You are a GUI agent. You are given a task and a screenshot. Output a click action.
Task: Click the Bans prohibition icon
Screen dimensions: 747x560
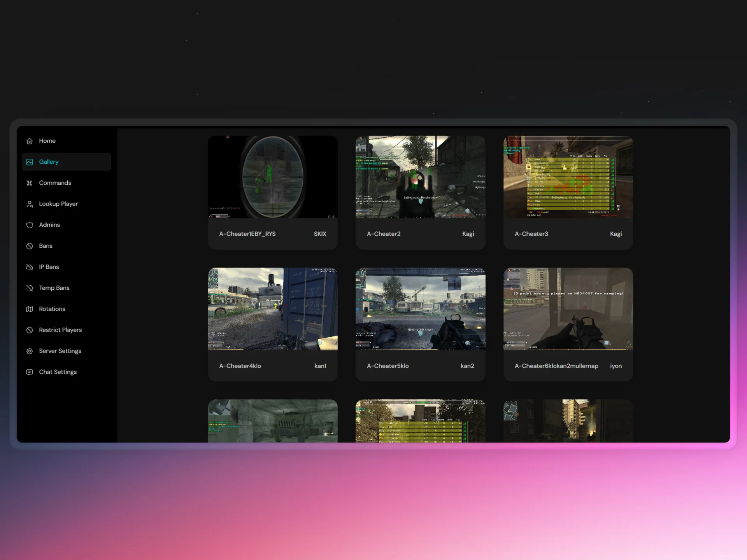click(x=30, y=246)
